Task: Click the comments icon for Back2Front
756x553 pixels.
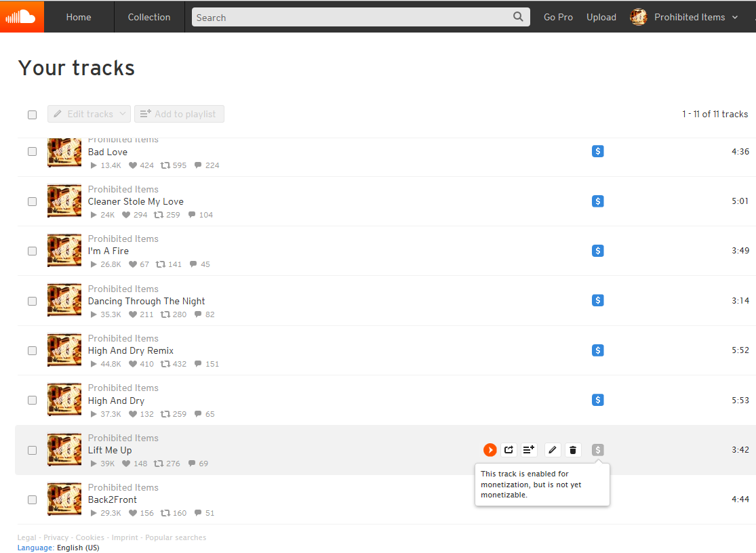Action: pos(198,513)
